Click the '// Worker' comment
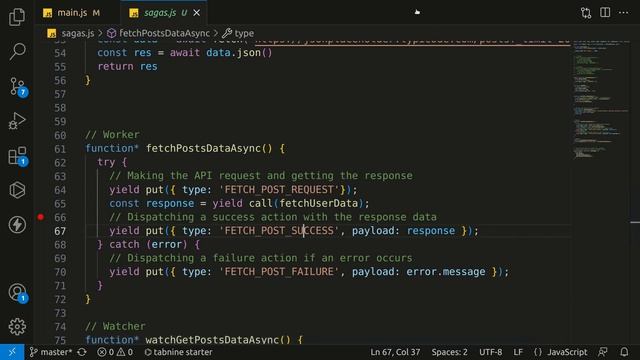 pyautogui.click(x=112, y=135)
